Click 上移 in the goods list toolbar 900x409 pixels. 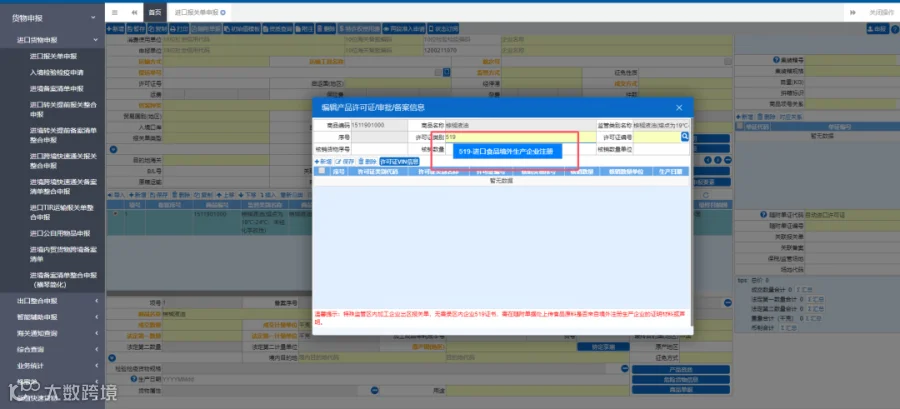[226, 196]
